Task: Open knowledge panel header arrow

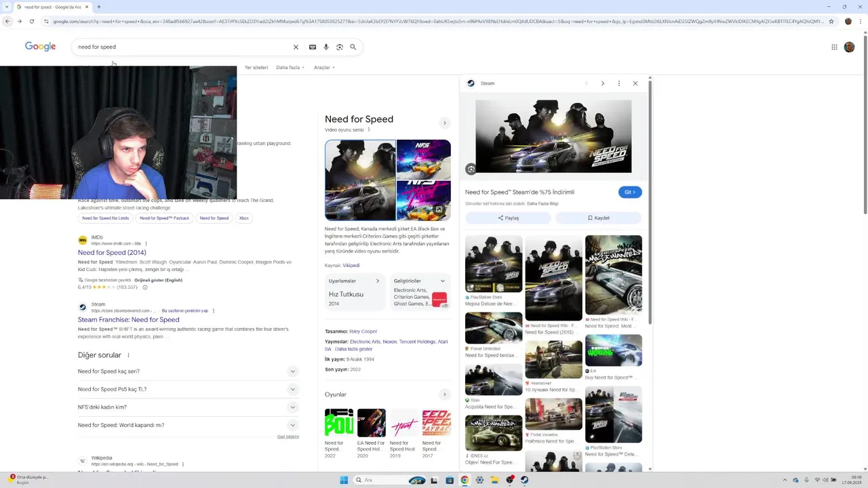Action: (x=445, y=123)
